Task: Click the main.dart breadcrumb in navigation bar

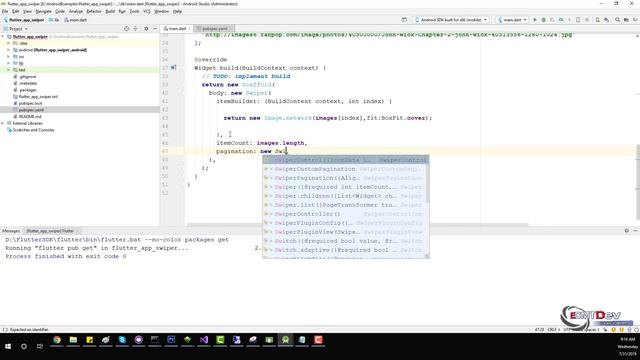Action: [76, 20]
